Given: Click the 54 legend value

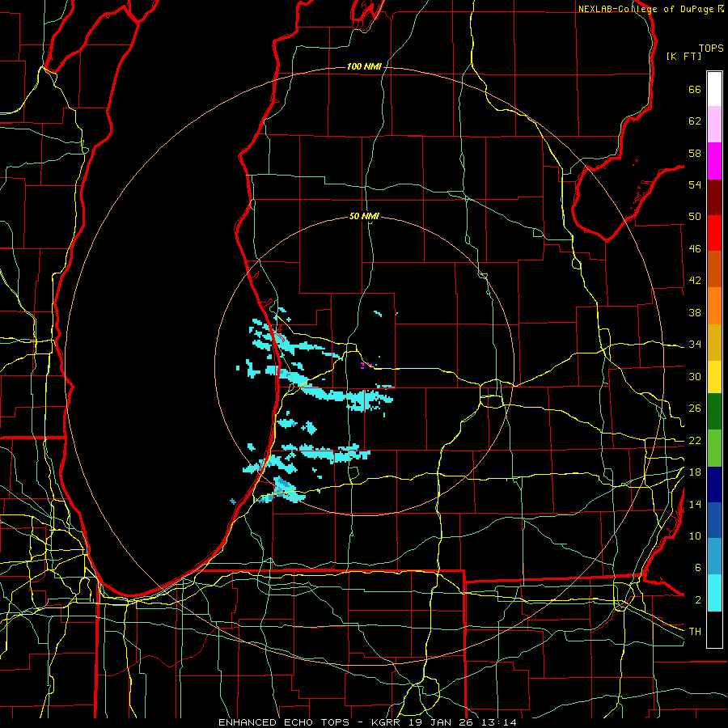Looking at the screenshot, I should point(695,184).
